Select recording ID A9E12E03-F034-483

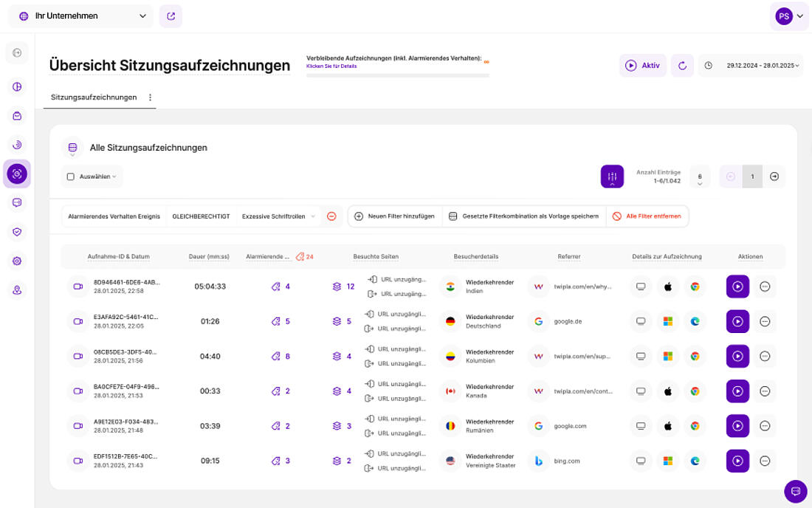pyautogui.click(x=125, y=422)
